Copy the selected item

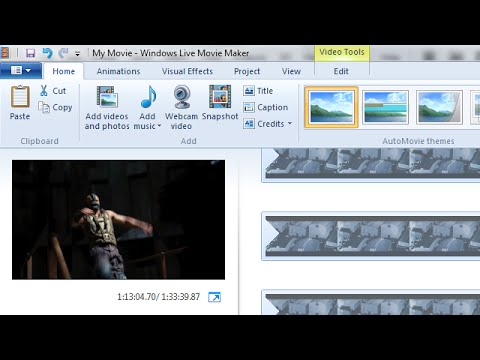pyautogui.click(x=55, y=107)
